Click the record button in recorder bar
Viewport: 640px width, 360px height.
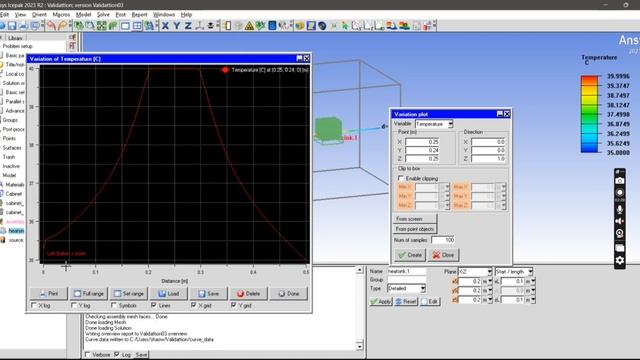pyautogui.click(x=620, y=192)
